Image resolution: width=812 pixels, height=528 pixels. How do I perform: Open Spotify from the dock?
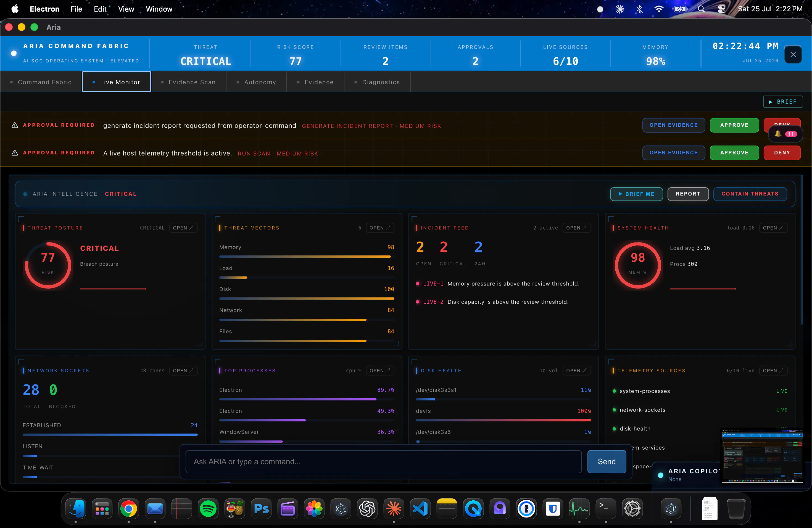208,509
